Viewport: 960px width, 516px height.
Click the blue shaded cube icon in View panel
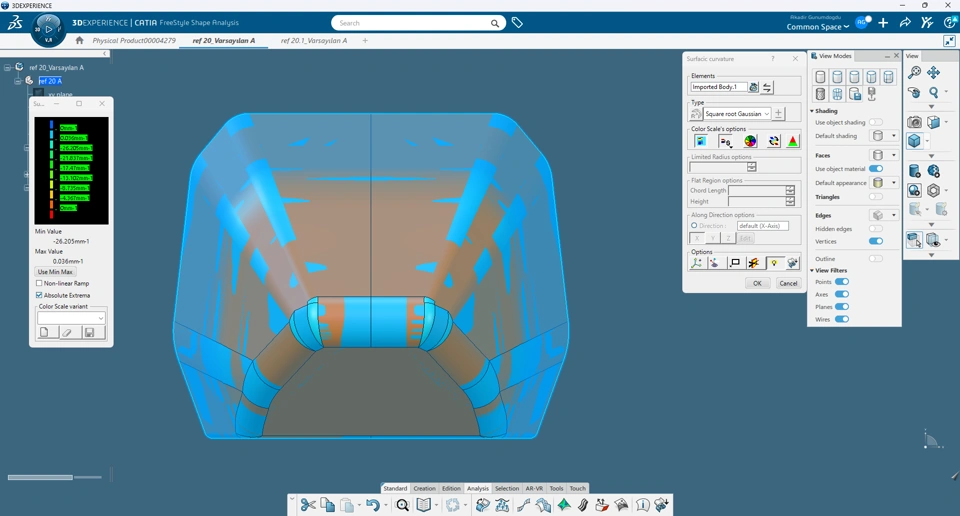click(914, 141)
